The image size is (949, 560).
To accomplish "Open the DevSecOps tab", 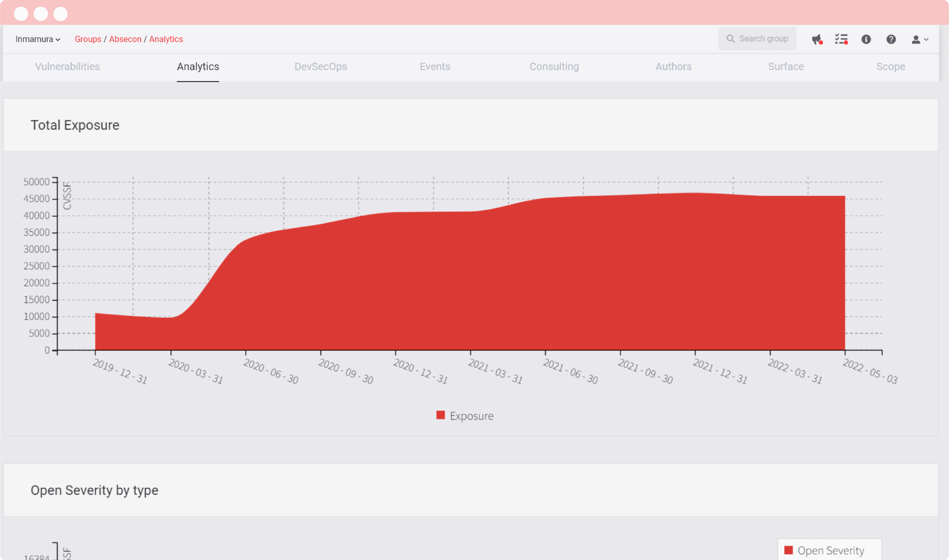I will [320, 66].
